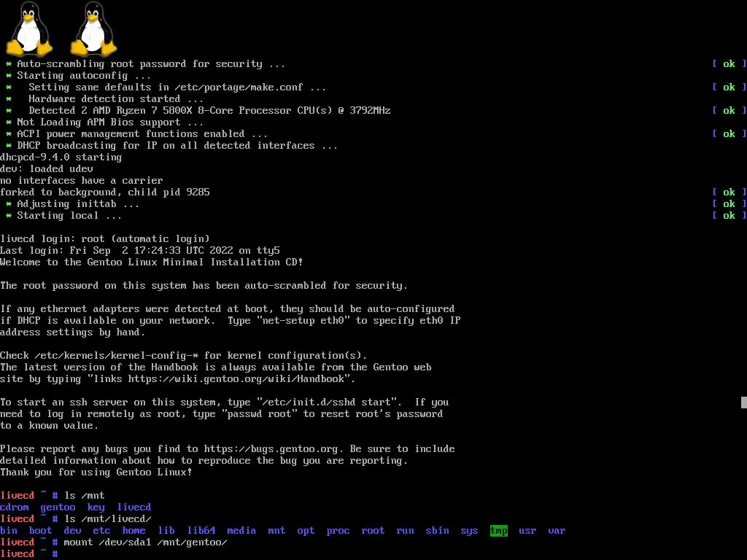Click 'net-setup eth0' quoted command
The width and height of the screenshot is (747, 560).
[303, 321]
